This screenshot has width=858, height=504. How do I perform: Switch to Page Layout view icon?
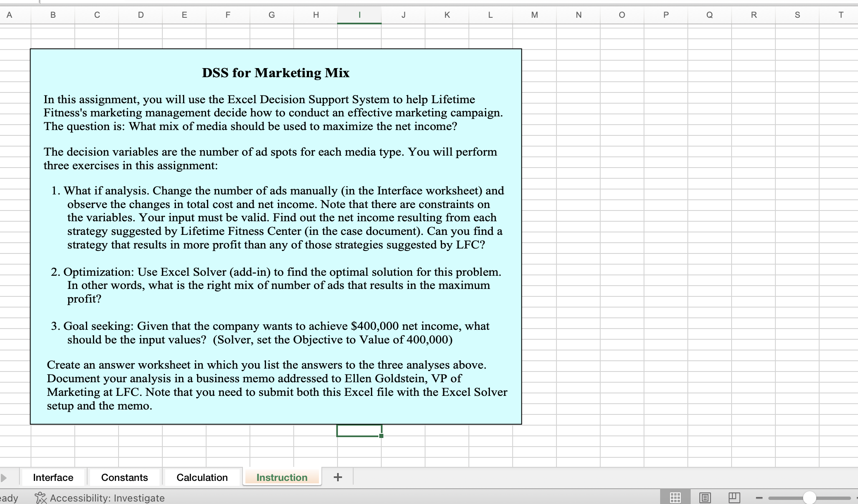click(705, 498)
